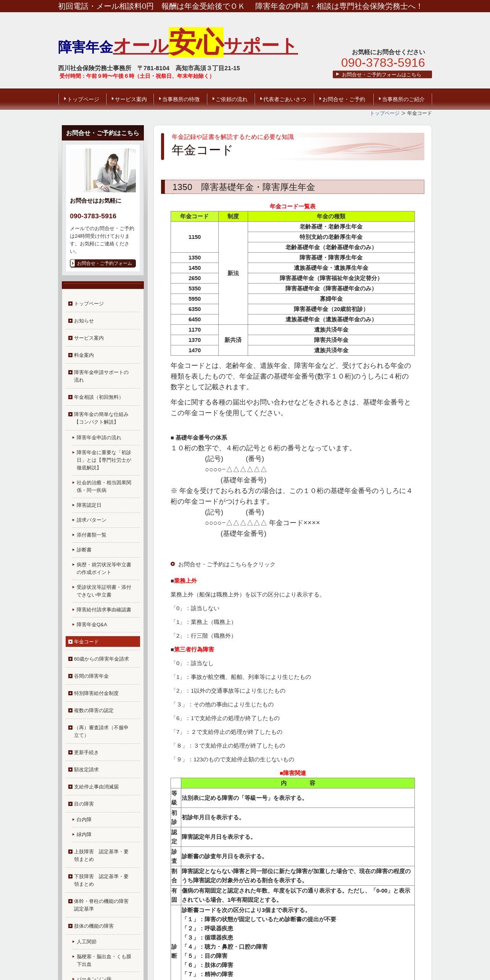Image resolution: width=490 pixels, height=980 pixels.
Task: Click the receptionist photo in the sidebar
Action: pyautogui.click(x=103, y=170)
